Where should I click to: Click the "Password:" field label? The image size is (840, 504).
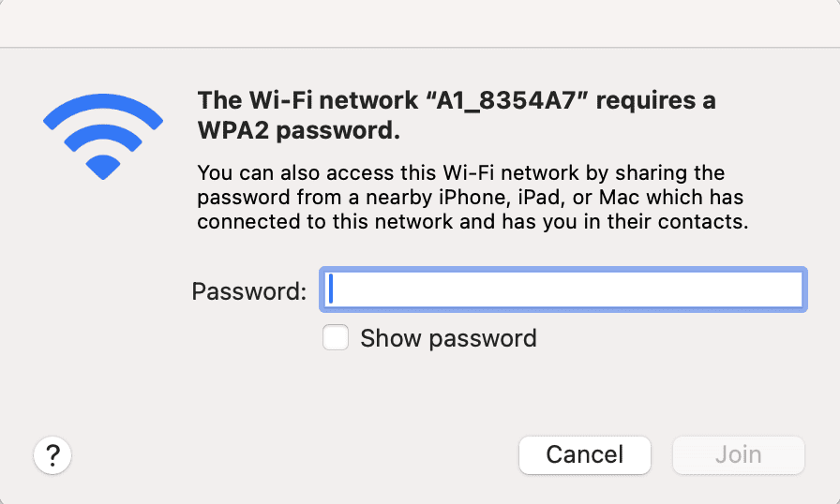pos(248,291)
